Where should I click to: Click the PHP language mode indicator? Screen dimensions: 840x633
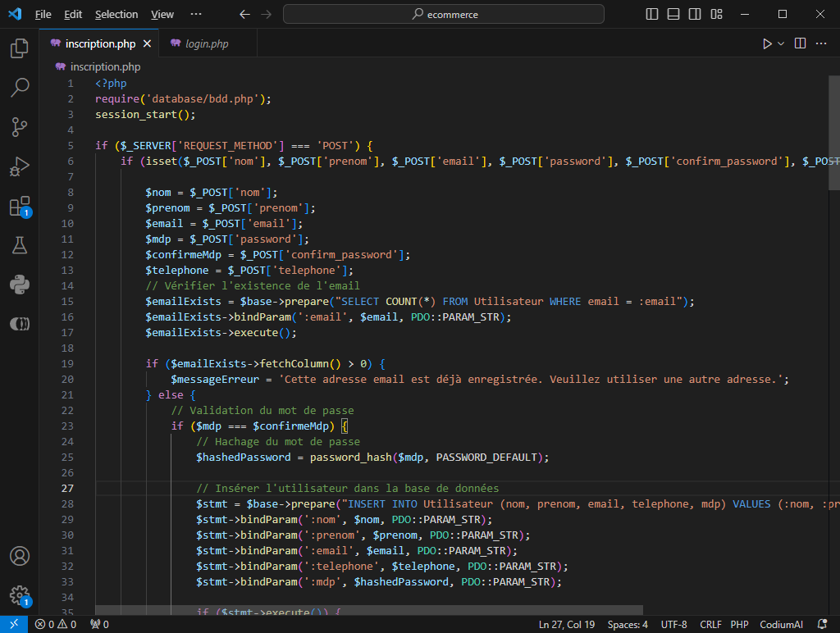[739, 625]
